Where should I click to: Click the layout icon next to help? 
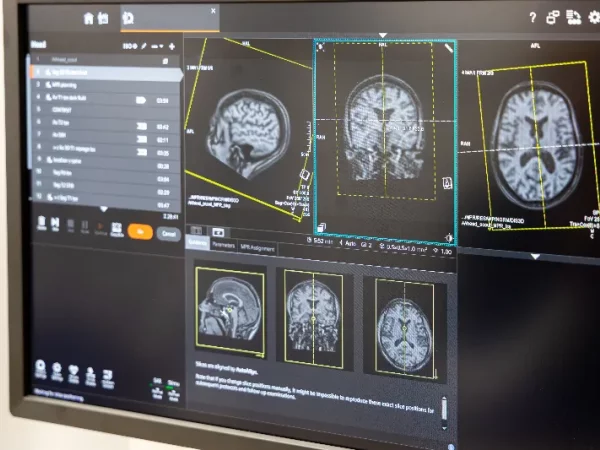click(x=552, y=17)
